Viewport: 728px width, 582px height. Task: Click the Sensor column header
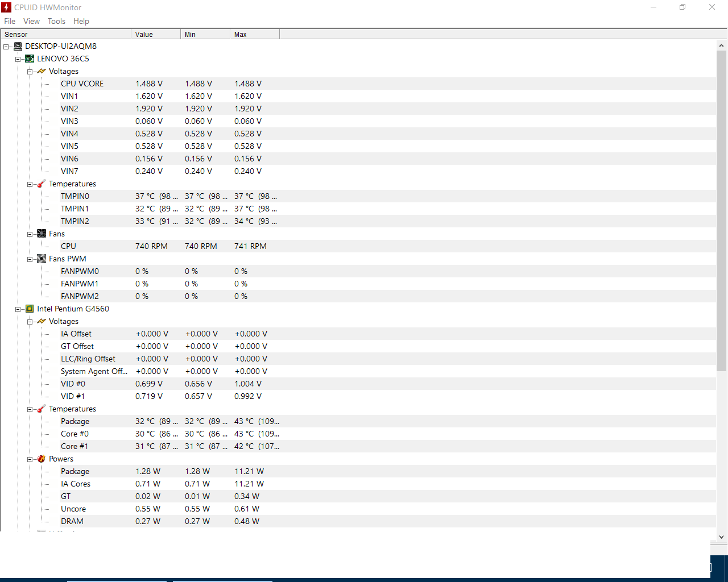click(66, 34)
